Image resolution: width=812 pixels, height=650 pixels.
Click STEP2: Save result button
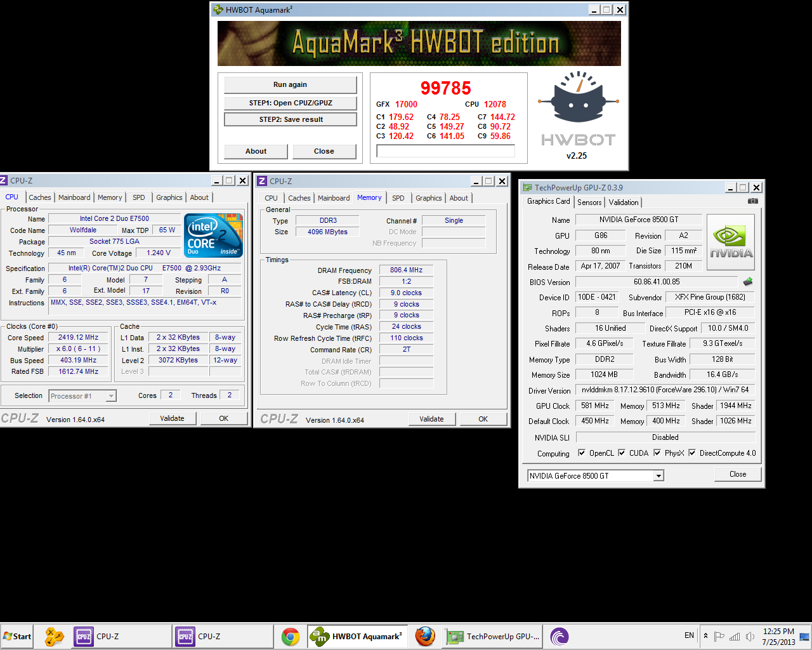click(x=291, y=119)
